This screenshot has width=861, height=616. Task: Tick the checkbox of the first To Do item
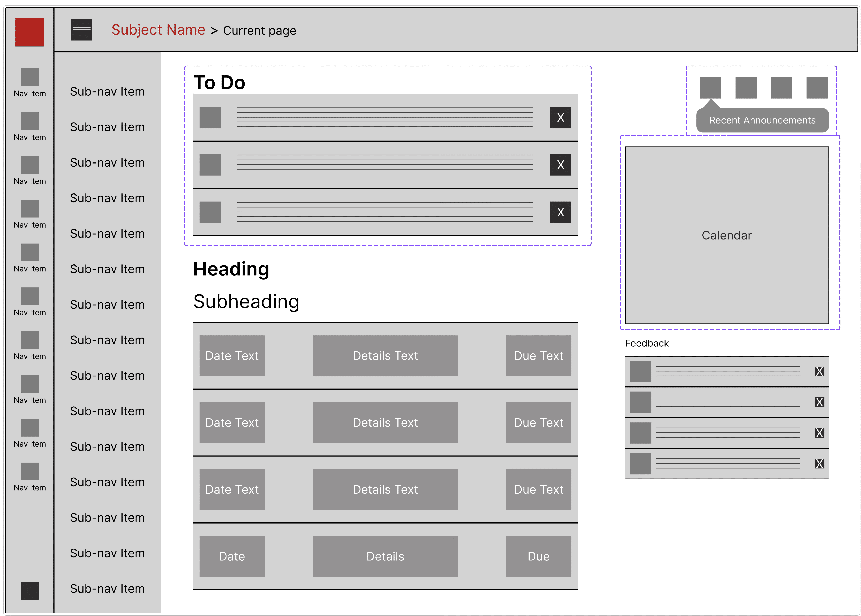[x=210, y=118]
